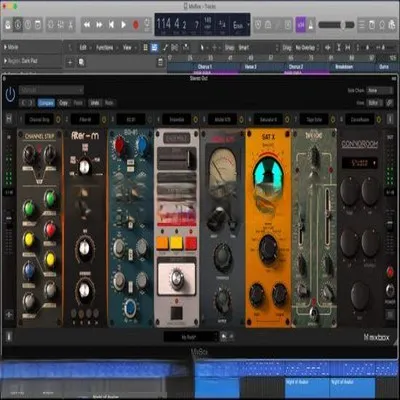The image size is (400, 400).
Task: Click the save preset icon beside preset name
Action: point(224,337)
